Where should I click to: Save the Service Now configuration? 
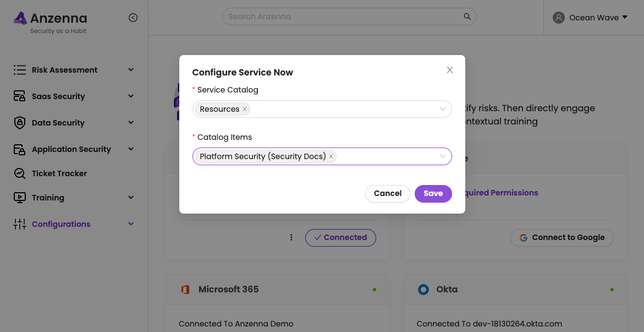pos(433,193)
